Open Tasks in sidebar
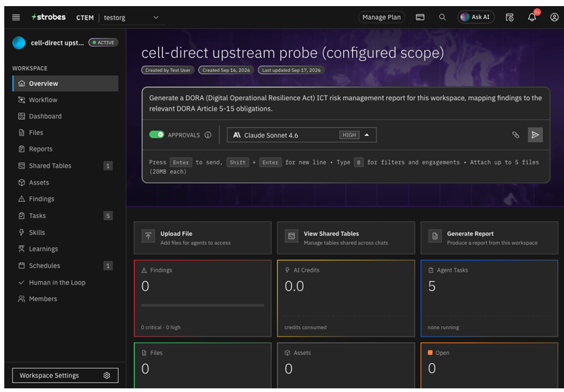Screen dimensions: 564x392 (x=65, y=216)
